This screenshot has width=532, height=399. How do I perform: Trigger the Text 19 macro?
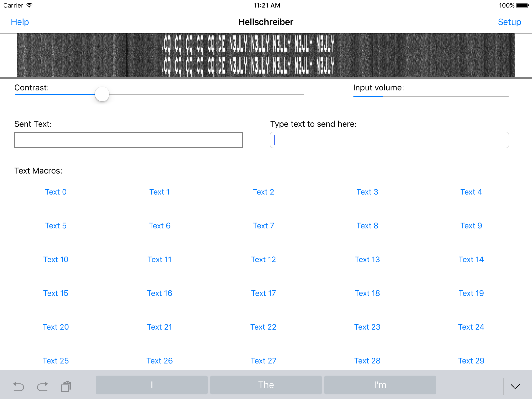click(x=471, y=293)
